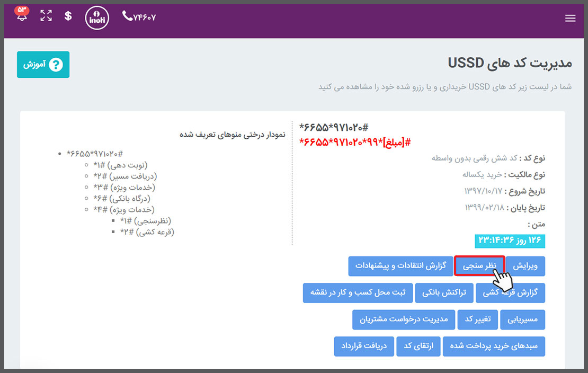Viewport: 588px width, 373px height.
Task: Click the black USSD code heading
Action: pos(334,128)
